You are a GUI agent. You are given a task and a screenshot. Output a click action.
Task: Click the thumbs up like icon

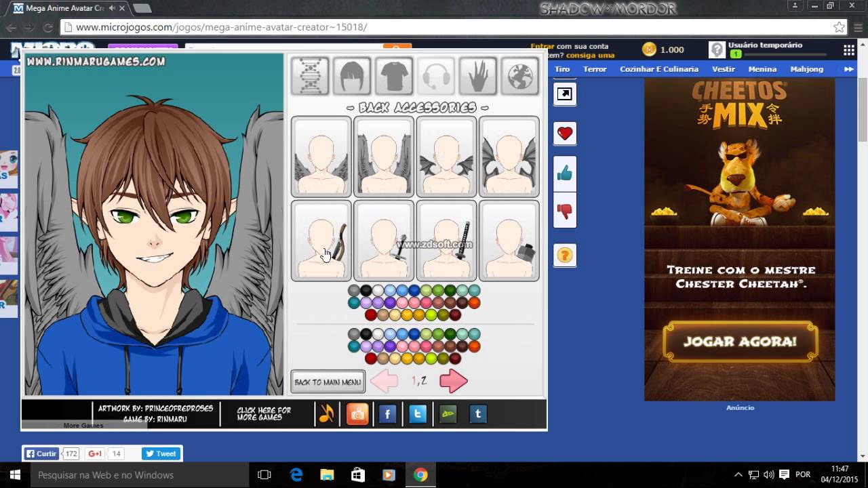point(565,174)
